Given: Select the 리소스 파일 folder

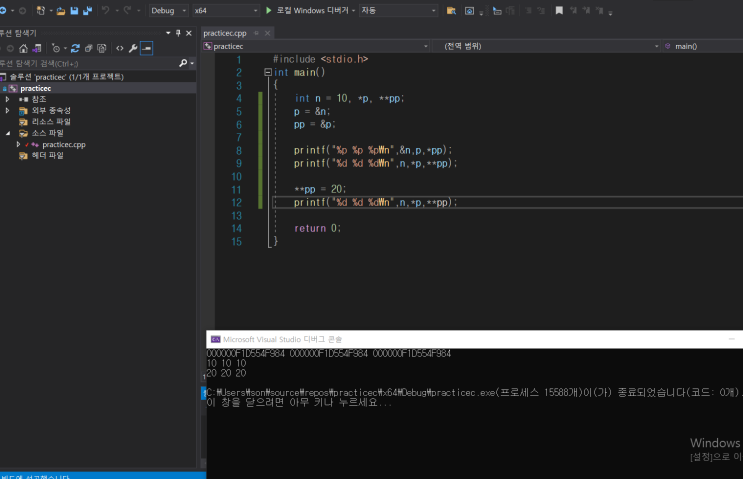Looking at the screenshot, I should coord(51,122).
